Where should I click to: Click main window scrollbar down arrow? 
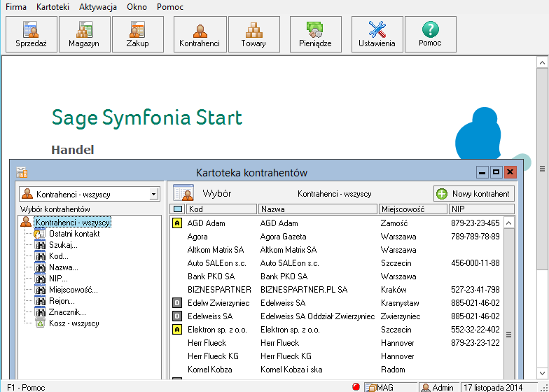point(542,373)
